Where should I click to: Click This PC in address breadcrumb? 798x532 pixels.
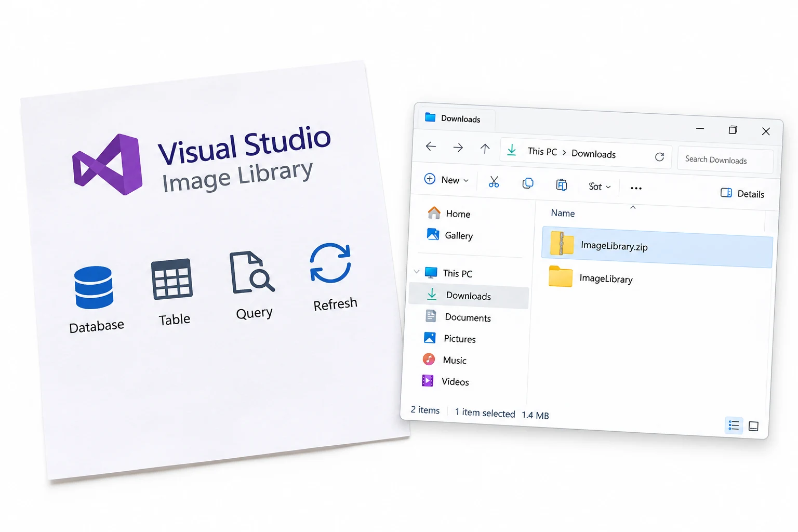click(x=542, y=151)
